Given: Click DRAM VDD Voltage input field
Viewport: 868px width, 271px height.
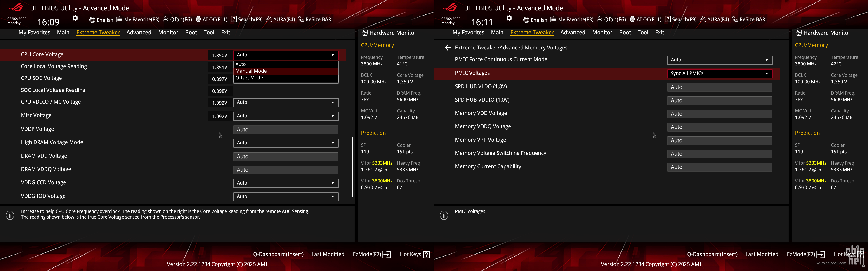Looking at the screenshot, I should point(286,157).
